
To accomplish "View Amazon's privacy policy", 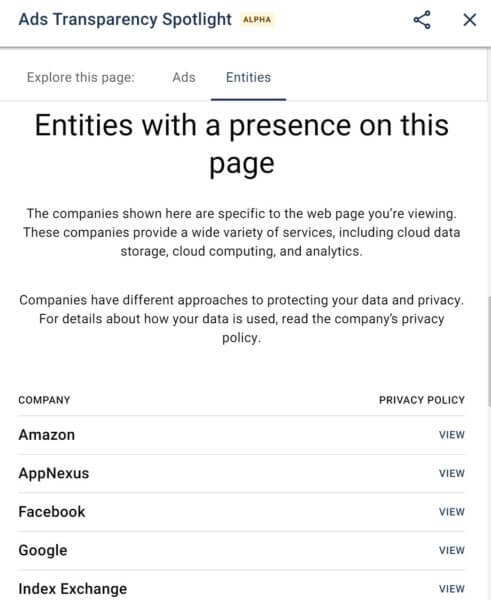I will pyautogui.click(x=452, y=435).
